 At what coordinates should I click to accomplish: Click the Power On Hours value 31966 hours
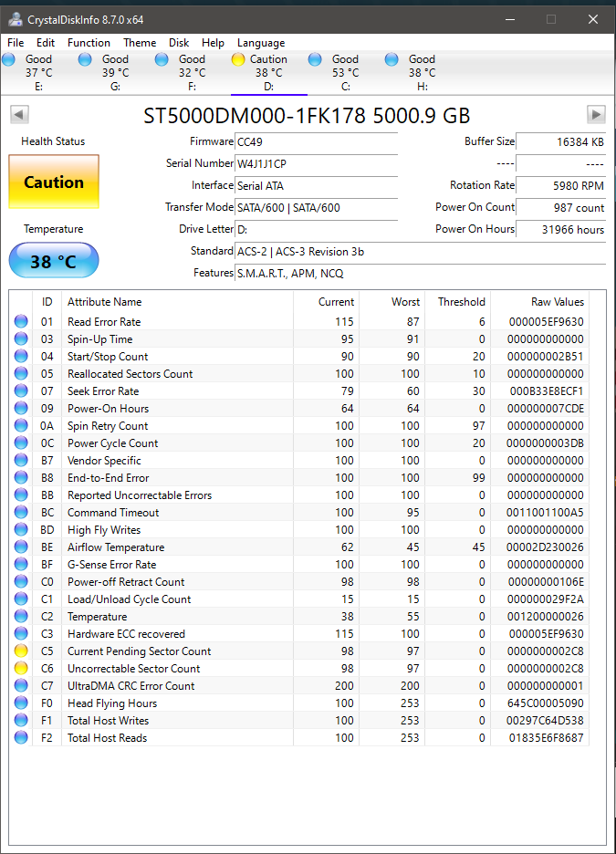(560, 229)
